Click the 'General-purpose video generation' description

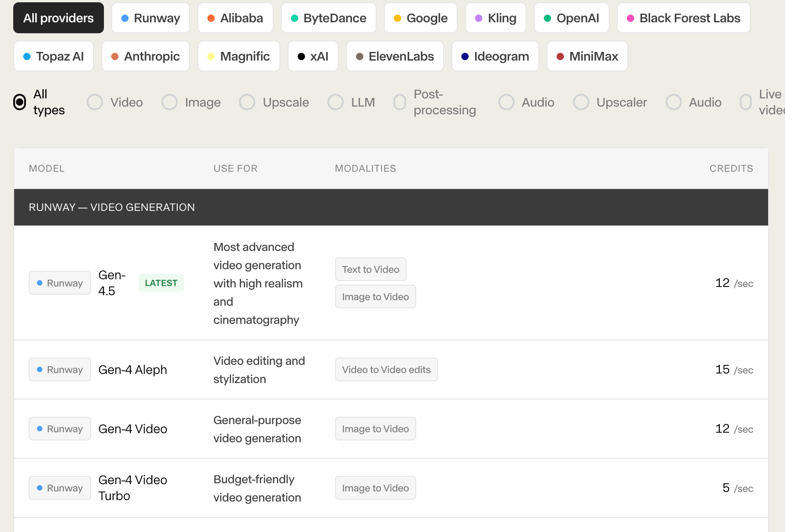click(x=257, y=429)
